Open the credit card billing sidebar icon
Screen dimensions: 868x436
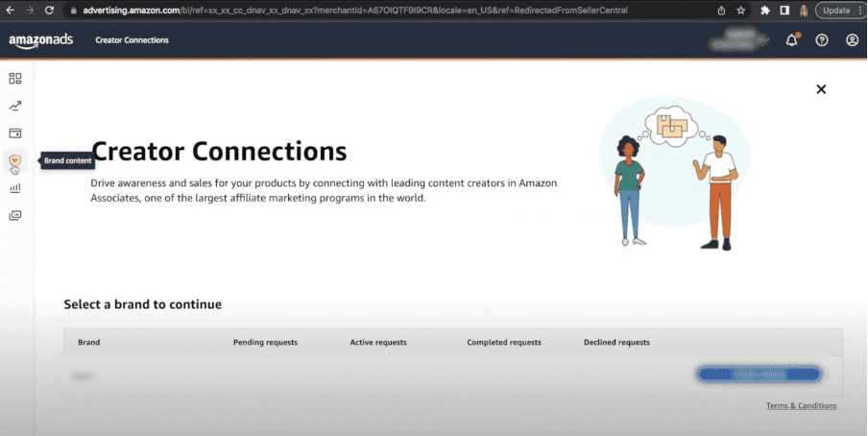14,133
